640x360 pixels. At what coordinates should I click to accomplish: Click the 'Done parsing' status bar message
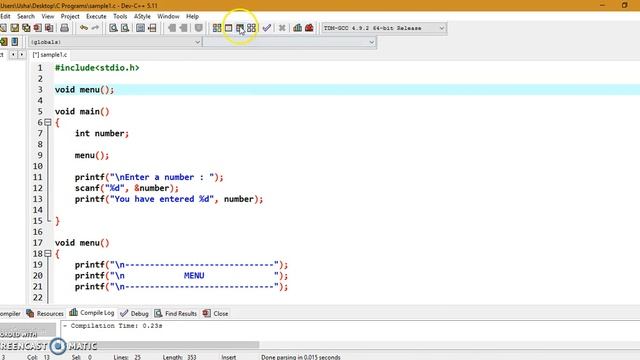301,357
